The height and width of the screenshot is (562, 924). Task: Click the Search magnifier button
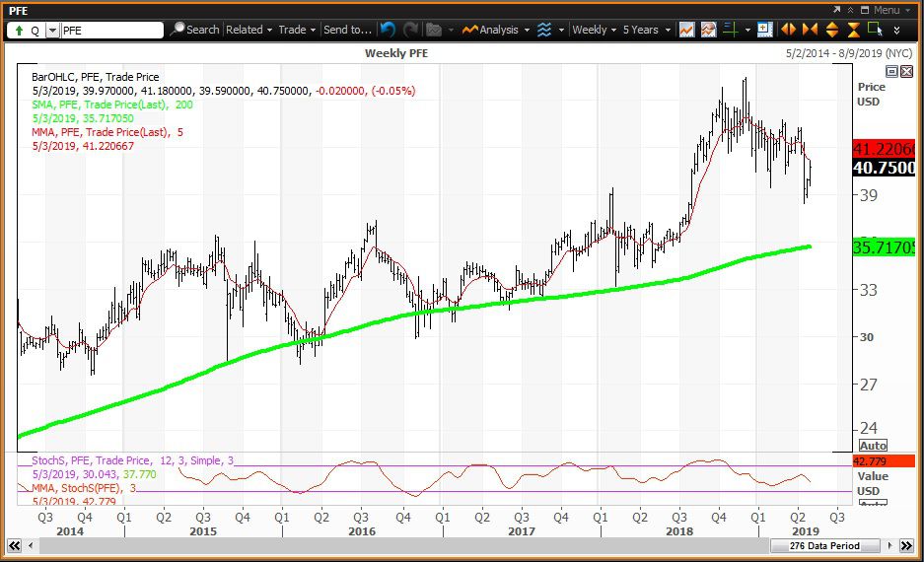[194, 30]
